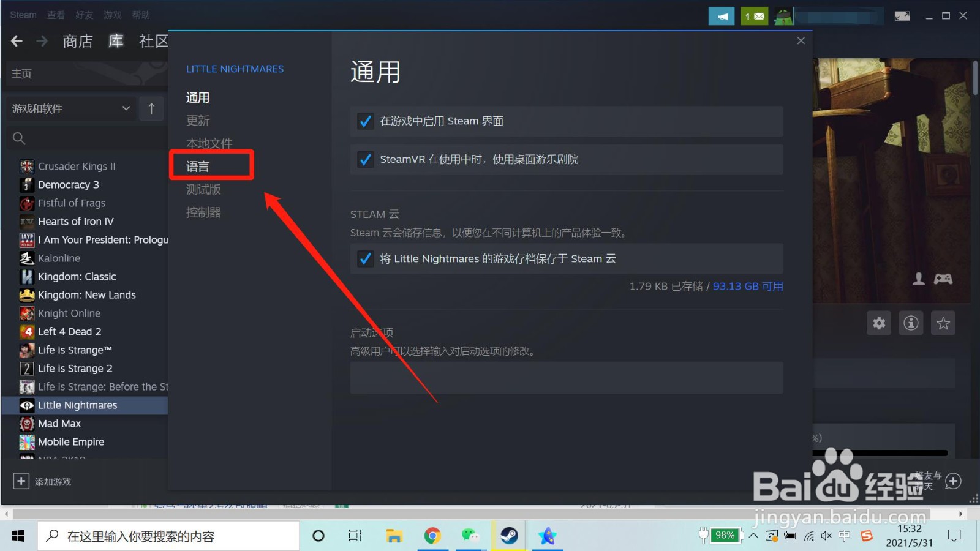Toggle 在游戏中启用 Steam 界面 checkbox
This screenshot has height=551, width=980.
(x=366, y=121)
